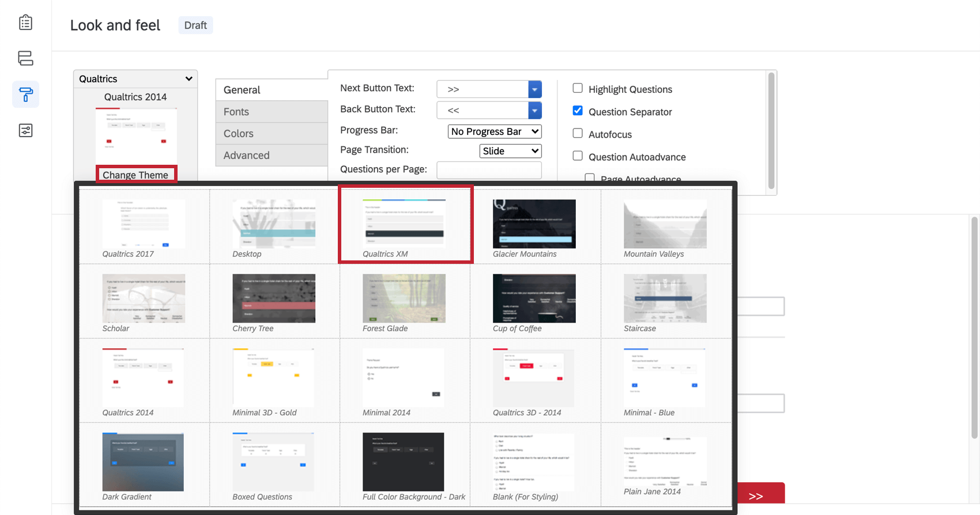Enable the Highlight Questions checkbox

tap(578, 88)
